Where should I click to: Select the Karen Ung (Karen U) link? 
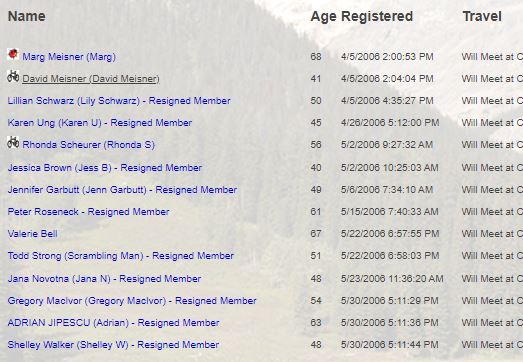pyautogui.click(x=100, y=123)
